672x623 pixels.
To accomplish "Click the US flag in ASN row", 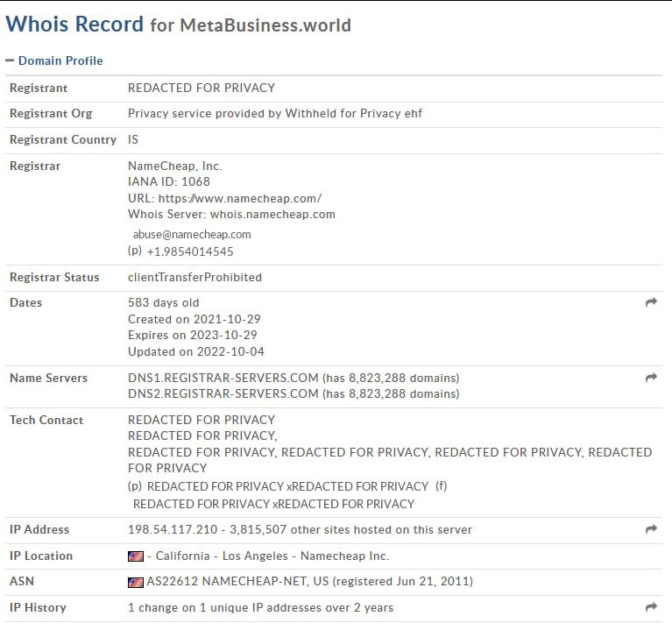I will [136, 583].
